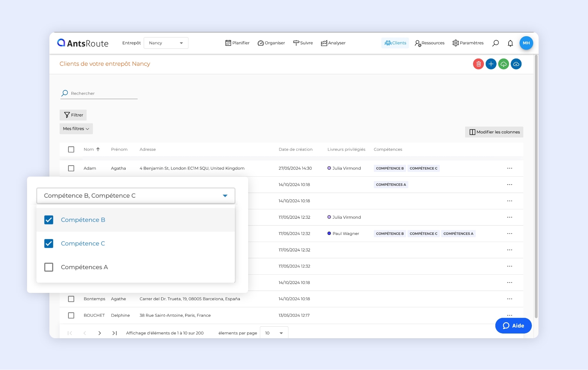Click the green cloud import icon
Viewport: 588px width, 370px height.
[504, 64]
